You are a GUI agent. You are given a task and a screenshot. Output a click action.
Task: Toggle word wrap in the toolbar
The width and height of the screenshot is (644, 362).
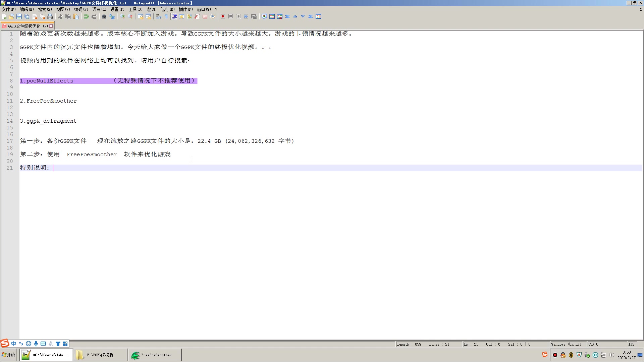(x=159, y=16)
